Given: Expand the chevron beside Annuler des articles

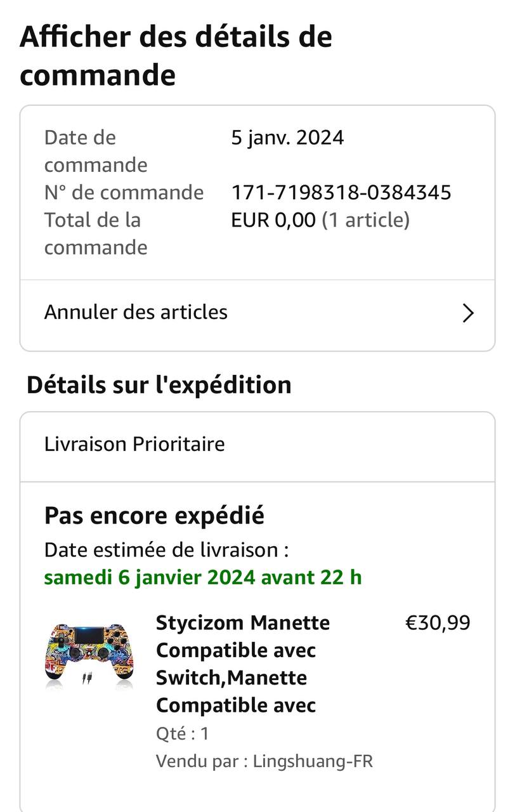Looking at the screenshot, I should (x=468, y=313).
